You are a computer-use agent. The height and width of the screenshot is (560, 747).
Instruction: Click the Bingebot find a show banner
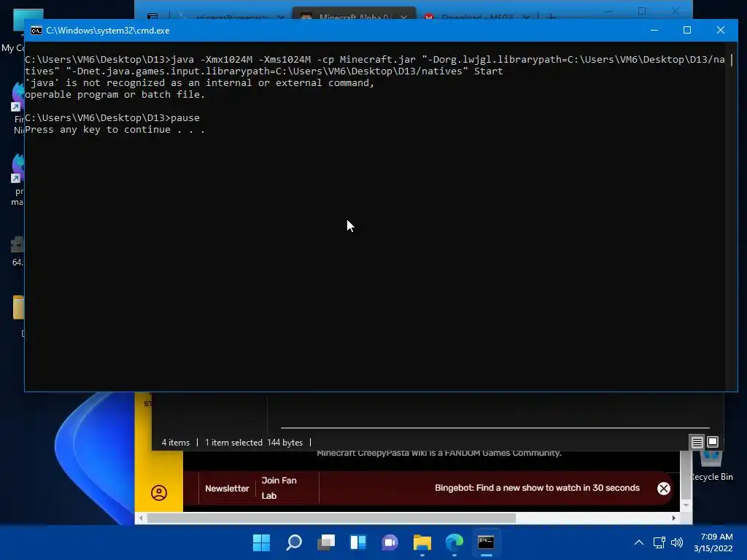537,488
